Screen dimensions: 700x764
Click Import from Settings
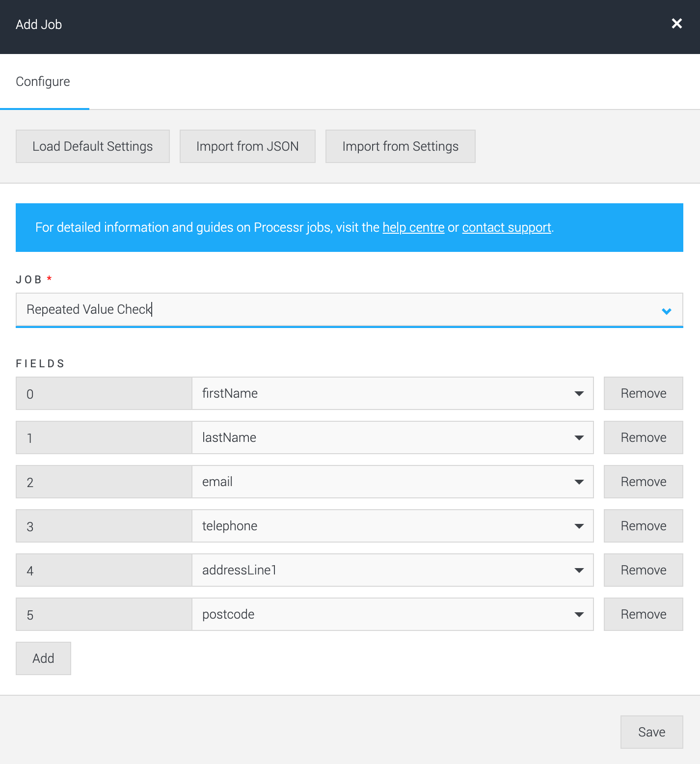400,146
